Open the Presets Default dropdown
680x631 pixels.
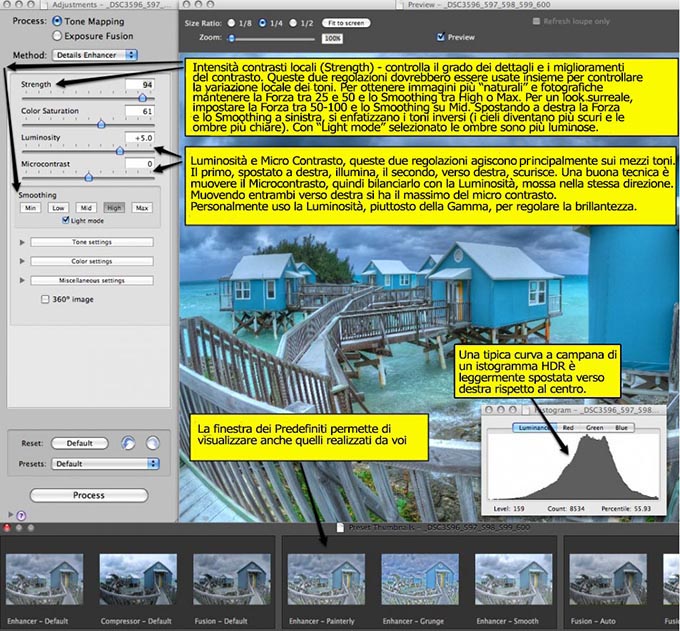pyautogui.click(x=105, y=464)
